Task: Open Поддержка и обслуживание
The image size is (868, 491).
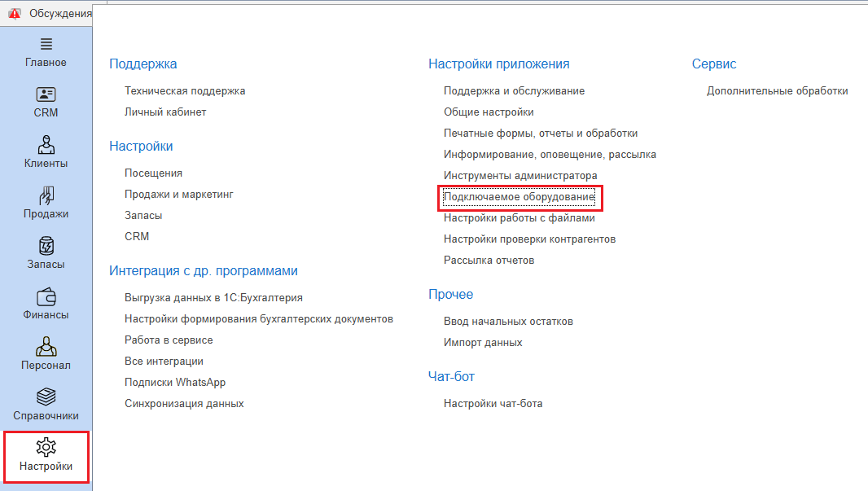Action: 514,90
